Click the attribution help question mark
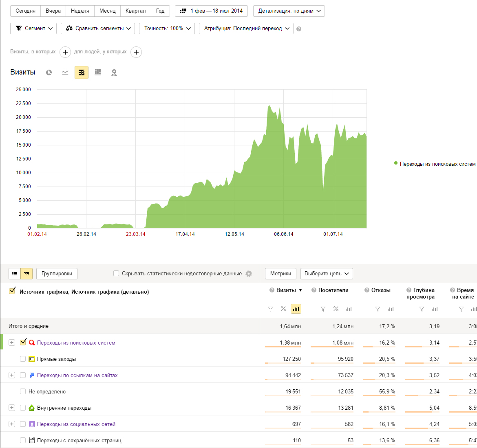The image size is (477, 448). tap(299, 29)
